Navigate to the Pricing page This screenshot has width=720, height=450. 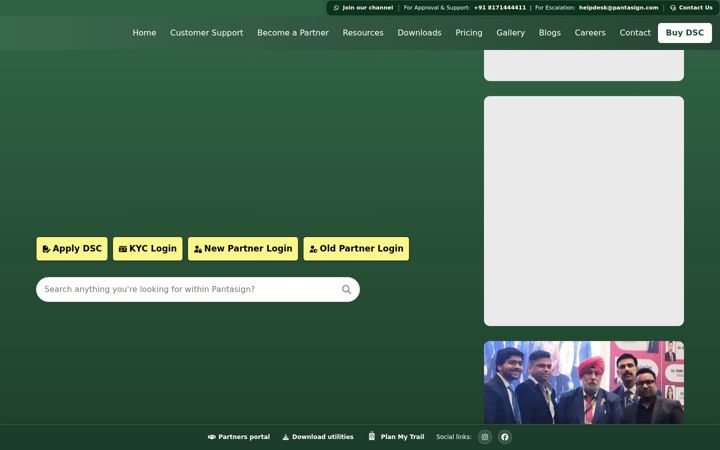[469, 33]
